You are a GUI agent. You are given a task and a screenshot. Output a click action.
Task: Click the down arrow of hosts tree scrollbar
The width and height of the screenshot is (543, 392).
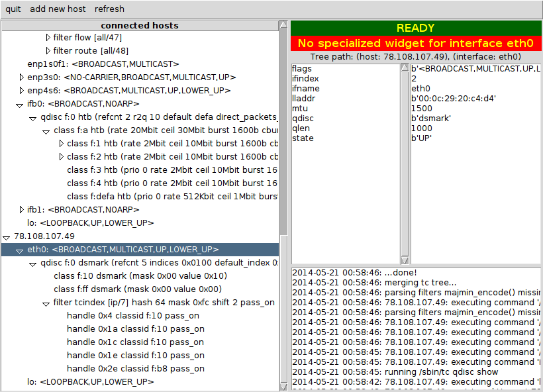pyautogui.click(x=283, y=387)
